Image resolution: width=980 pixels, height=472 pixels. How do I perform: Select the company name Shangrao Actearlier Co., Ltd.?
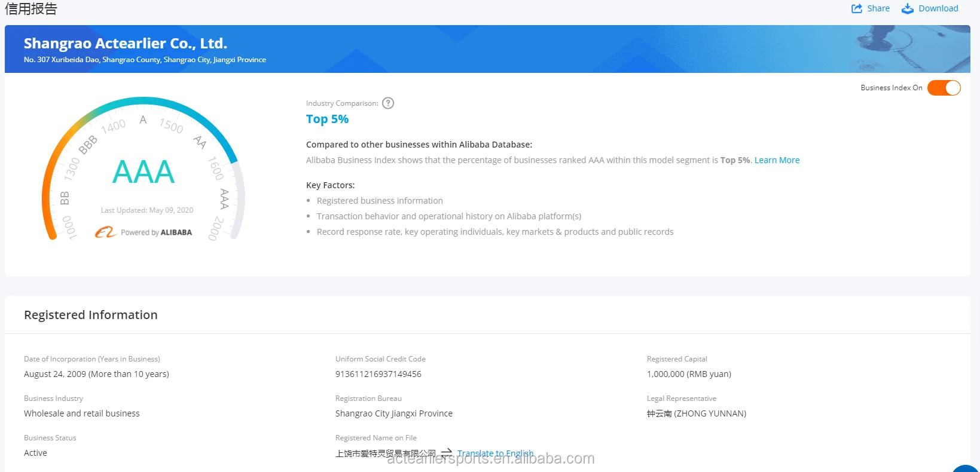click(126, 43)
